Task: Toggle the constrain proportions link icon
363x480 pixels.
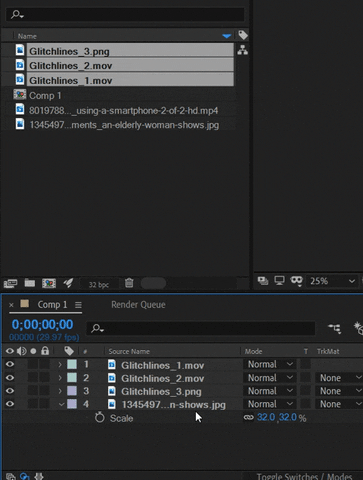Action: point(249,417)
